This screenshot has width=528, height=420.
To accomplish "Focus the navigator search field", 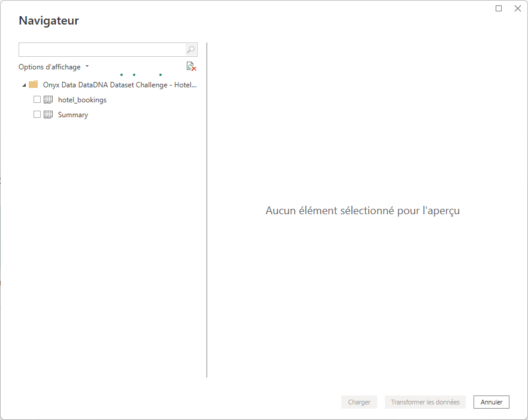I will 102,50.
